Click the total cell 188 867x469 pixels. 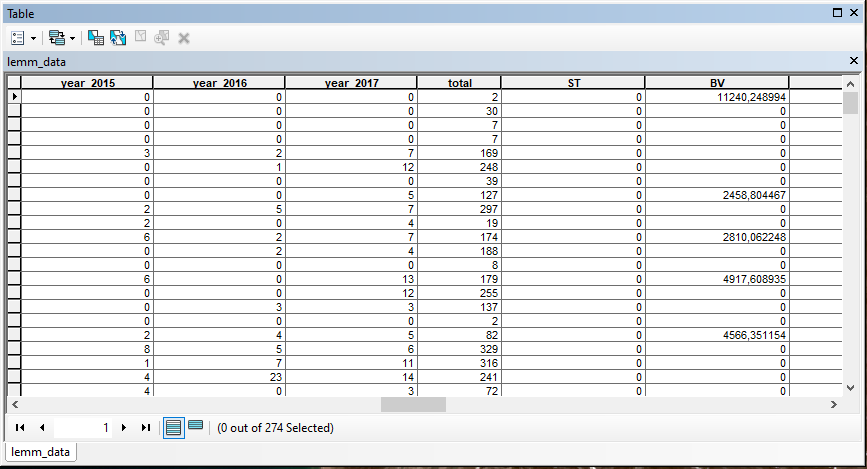pos(459,251)
